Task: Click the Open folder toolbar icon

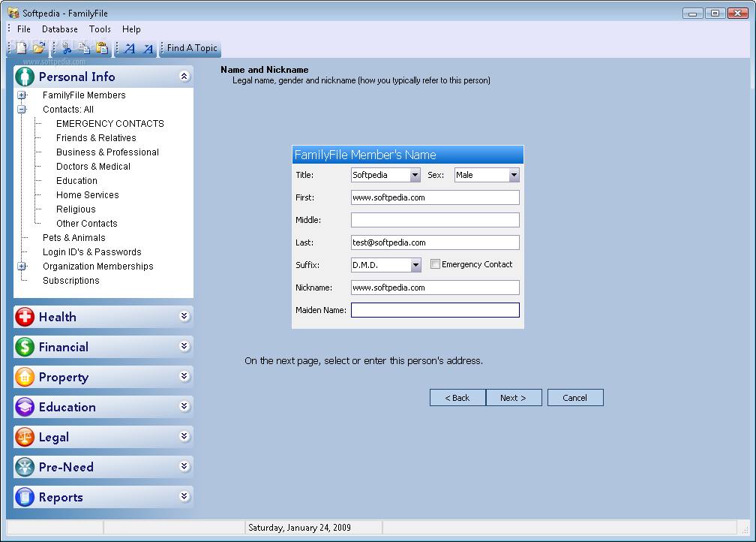Action: 38,48
